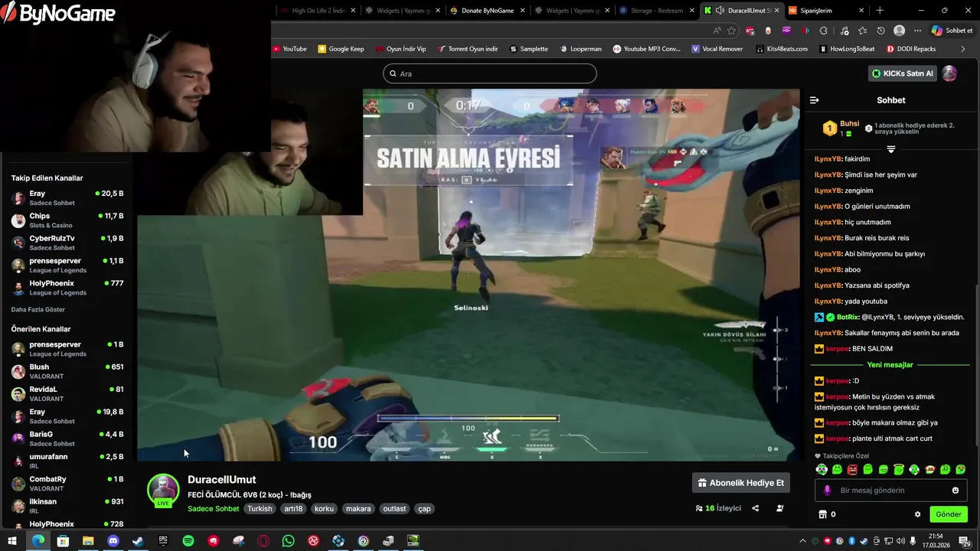980x551 pixels.
Task: Open the profile avatar in Kick header
Action: [x=949, y=73]
